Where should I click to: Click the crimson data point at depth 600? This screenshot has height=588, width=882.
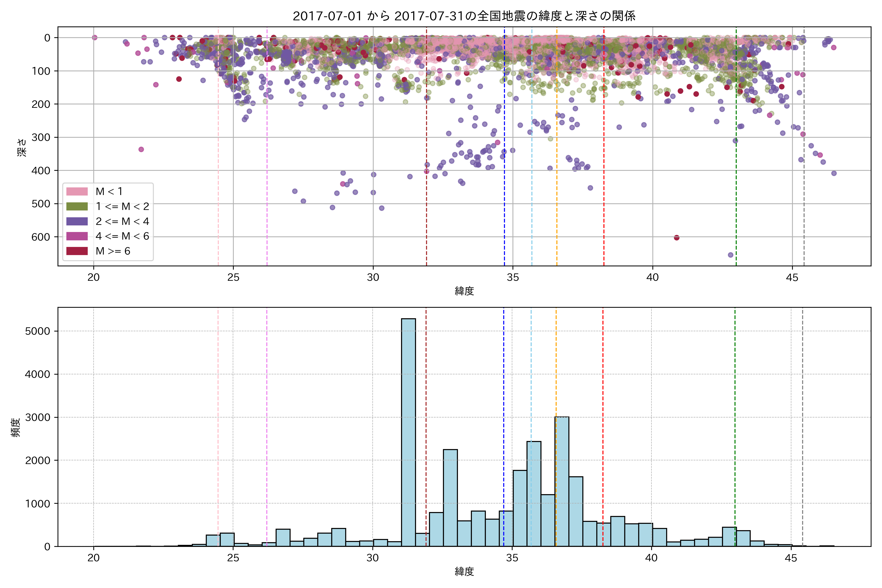(676, 238)
